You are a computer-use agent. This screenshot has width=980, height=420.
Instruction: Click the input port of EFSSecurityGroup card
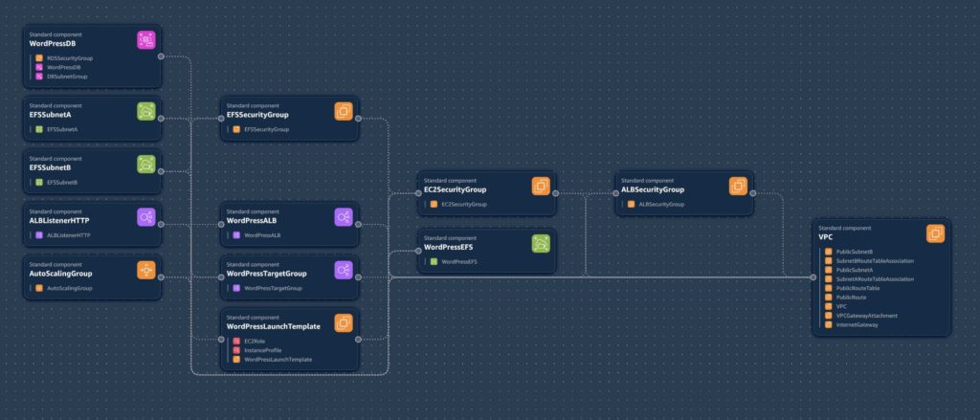(x=221, y=118)
